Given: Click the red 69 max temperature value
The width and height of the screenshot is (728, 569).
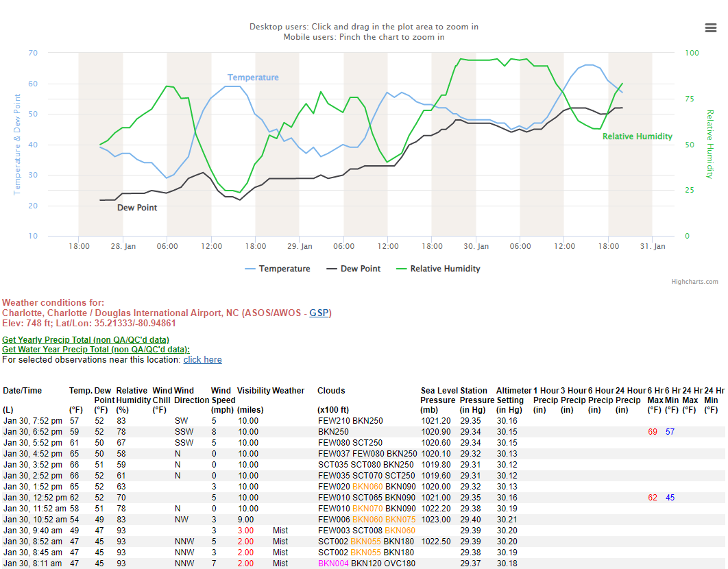Looking at the screenshot, I should click(x=651, y=431).
